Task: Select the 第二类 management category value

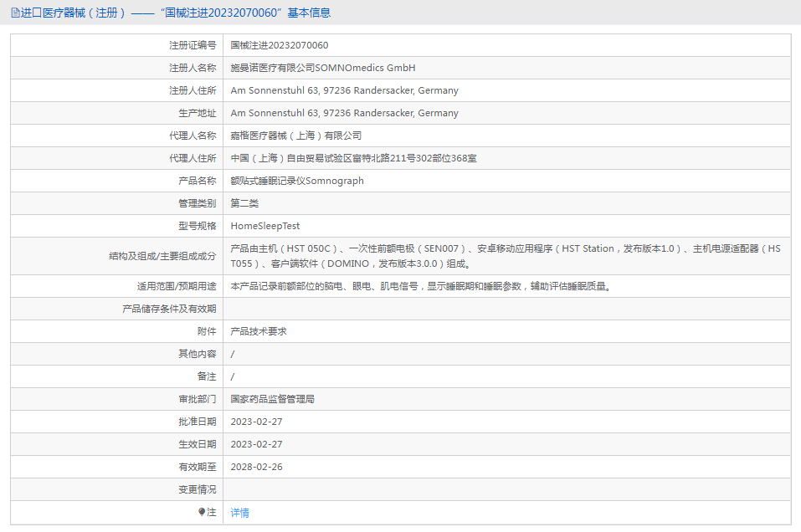Action: 244,203
